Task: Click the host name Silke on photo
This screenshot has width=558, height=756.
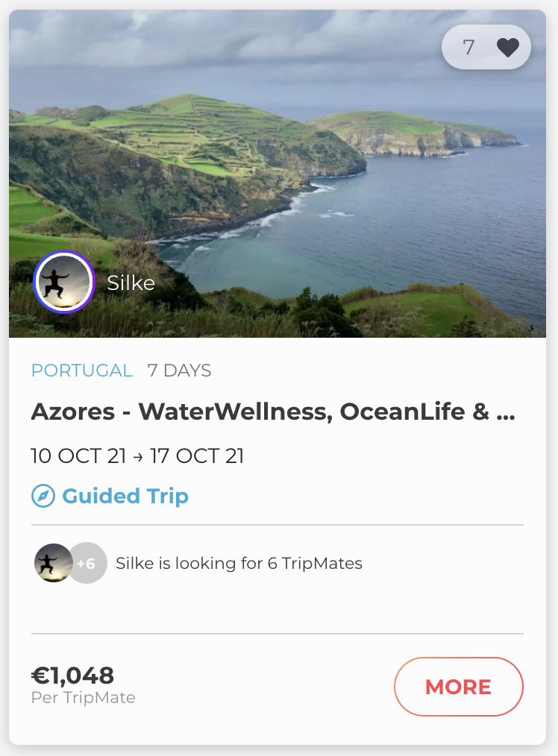Action: (131, 283)
